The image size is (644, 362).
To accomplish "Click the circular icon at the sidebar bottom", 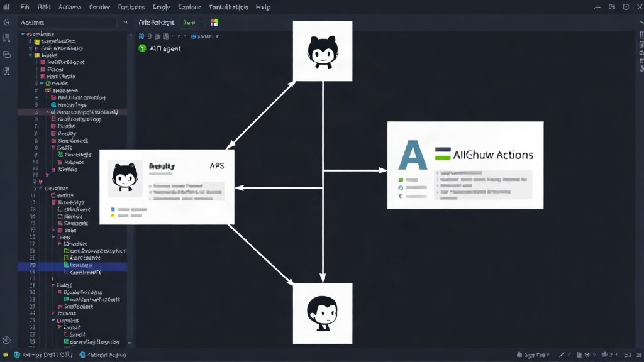I will (x=6, y=340).
